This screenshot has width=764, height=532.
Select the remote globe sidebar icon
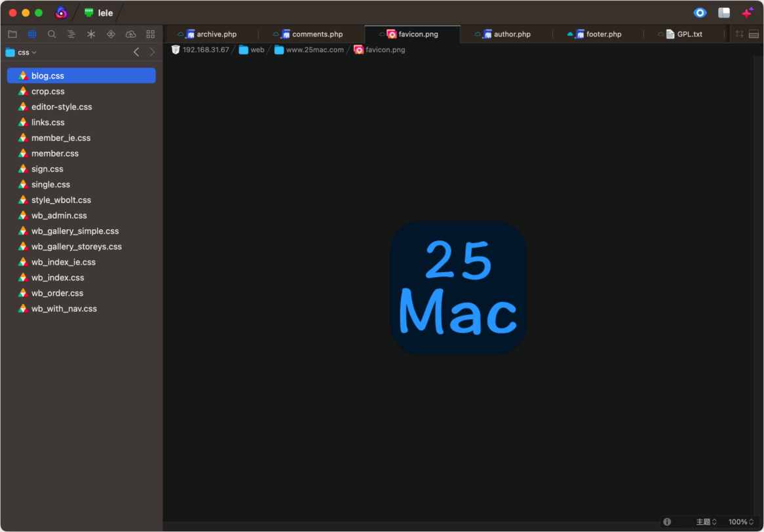point(32,34)
